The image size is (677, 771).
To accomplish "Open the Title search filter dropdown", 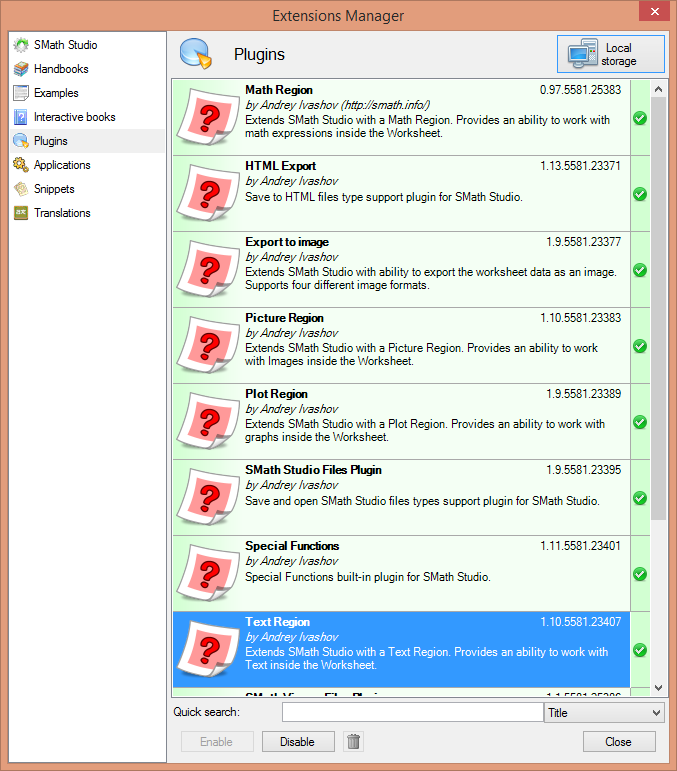I will click(604, 713).
